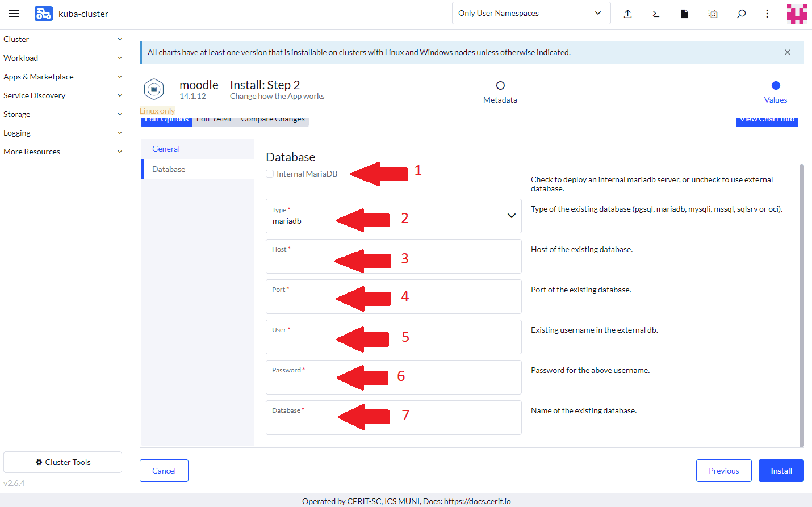Viewport: 812px width, 507px height.
Task: Dismiss the info banner with X
Action: tap(787, 52)
